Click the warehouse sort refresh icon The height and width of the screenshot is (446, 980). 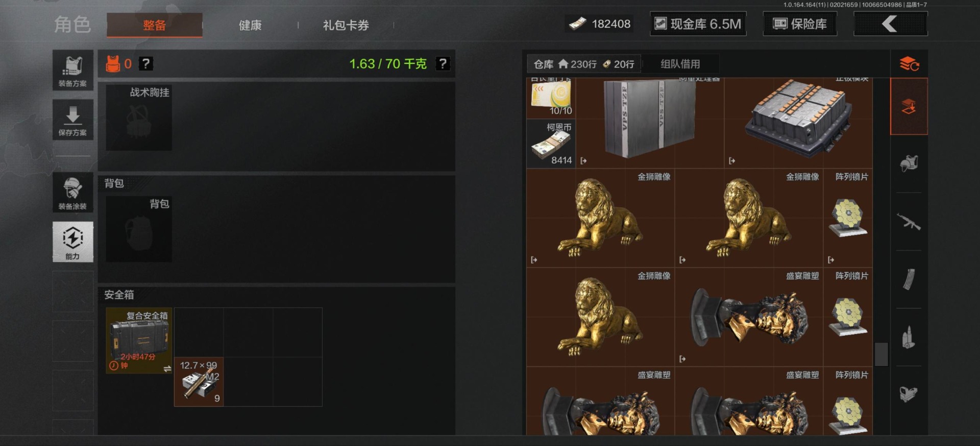tap(909, 64)
